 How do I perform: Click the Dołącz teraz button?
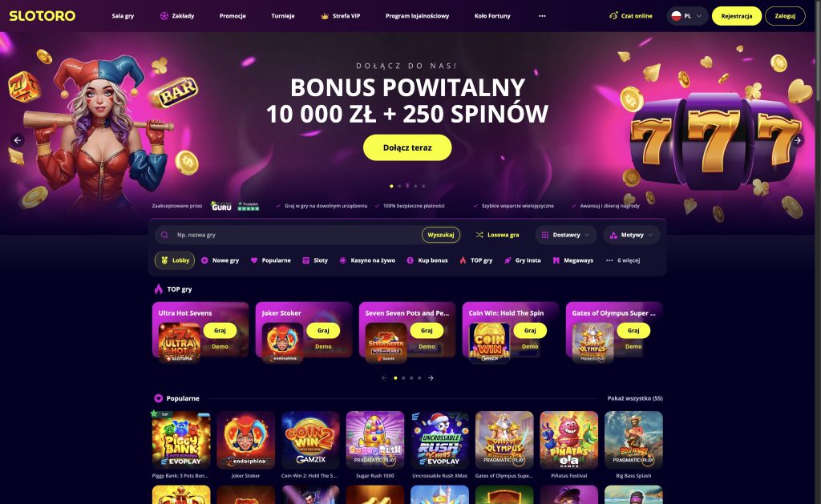pos(407,147)
